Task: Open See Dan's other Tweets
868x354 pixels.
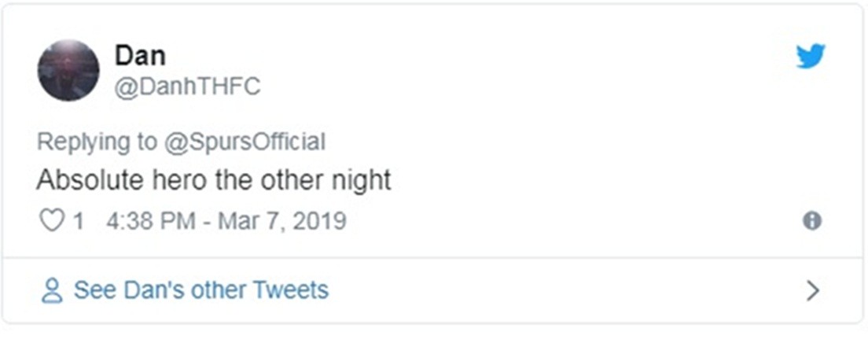Action: [x=200, y=290]
